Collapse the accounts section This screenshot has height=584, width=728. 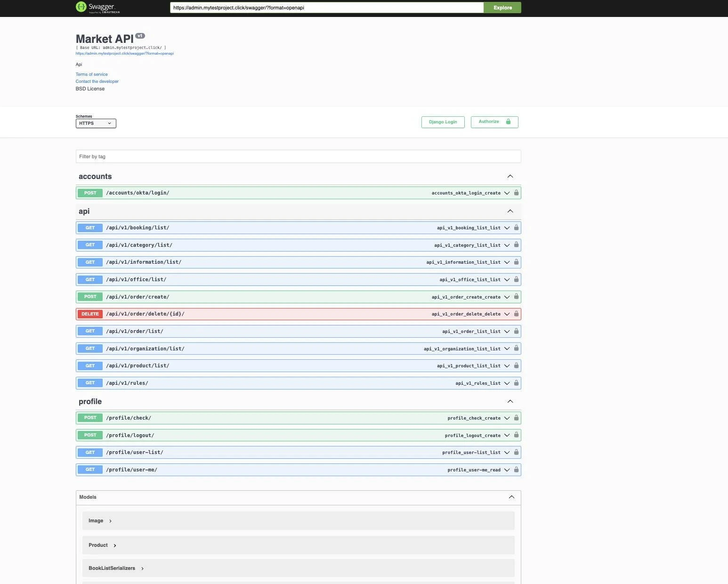coord(510,176)
